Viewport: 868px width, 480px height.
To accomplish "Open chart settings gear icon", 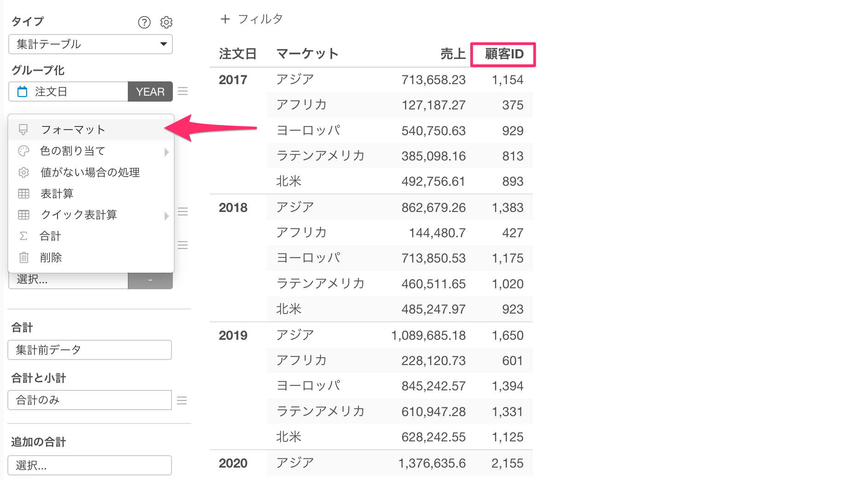I will [166, 22].
